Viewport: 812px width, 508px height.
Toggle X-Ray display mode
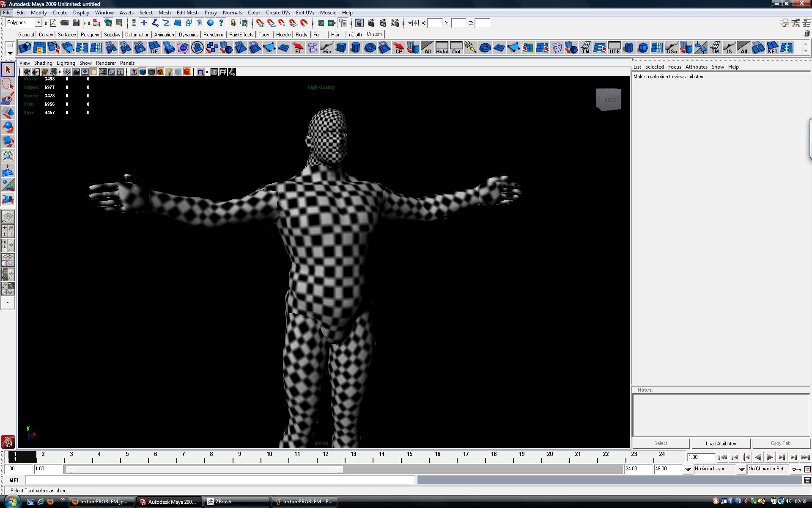[178, 72]
